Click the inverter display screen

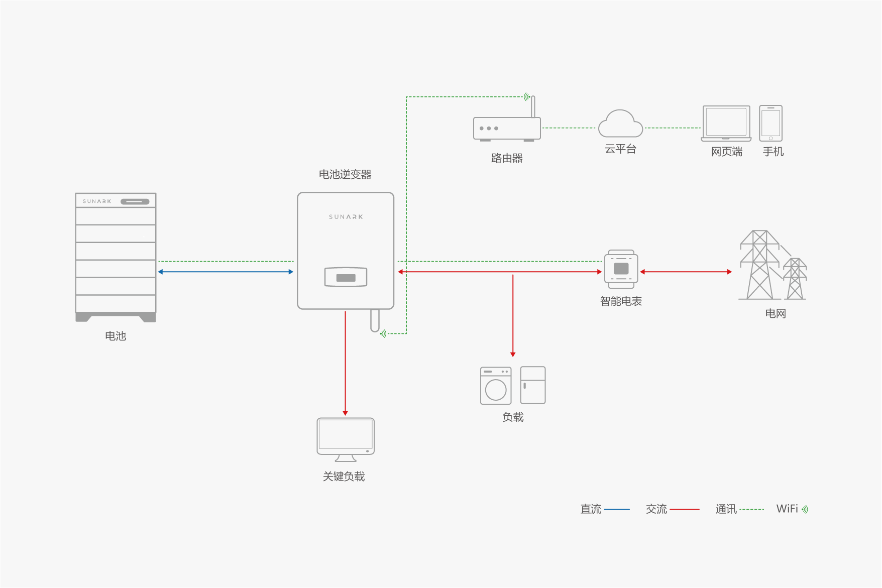pos(346,277)
